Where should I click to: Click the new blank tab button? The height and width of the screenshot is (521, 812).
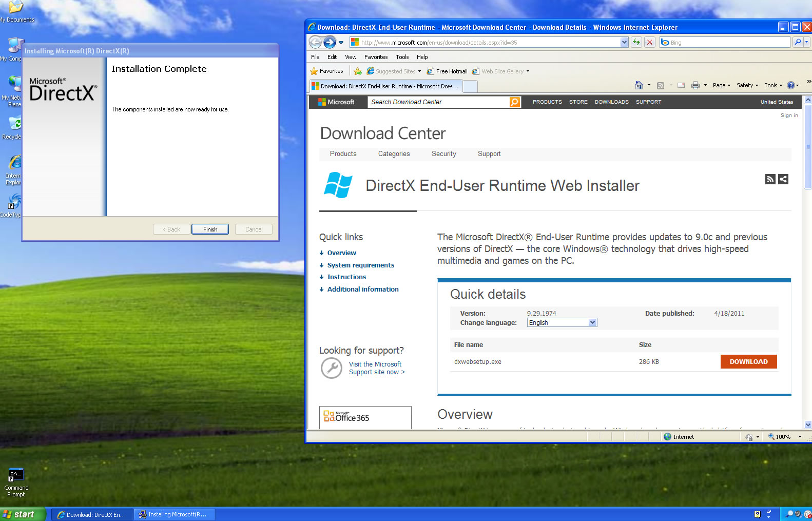tap(470, 86)
